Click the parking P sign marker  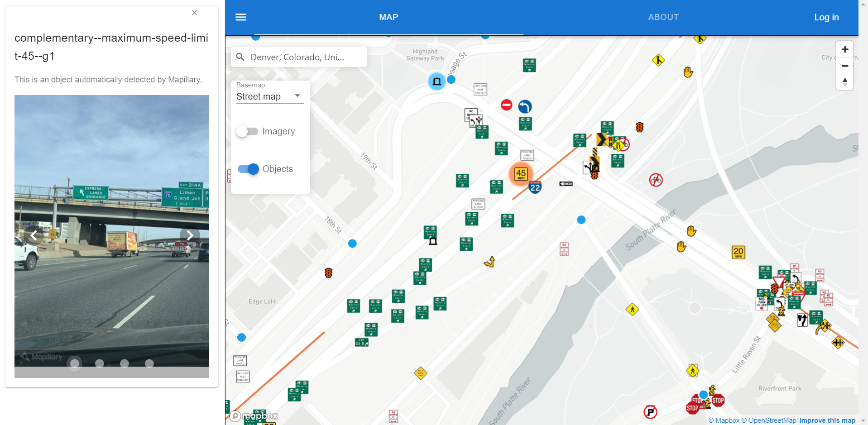pos(650,412)
